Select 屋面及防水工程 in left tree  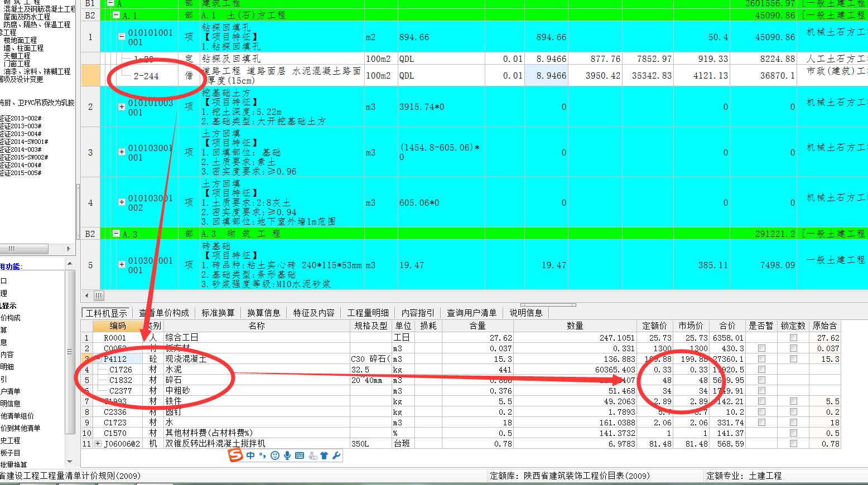coord(27,17)
